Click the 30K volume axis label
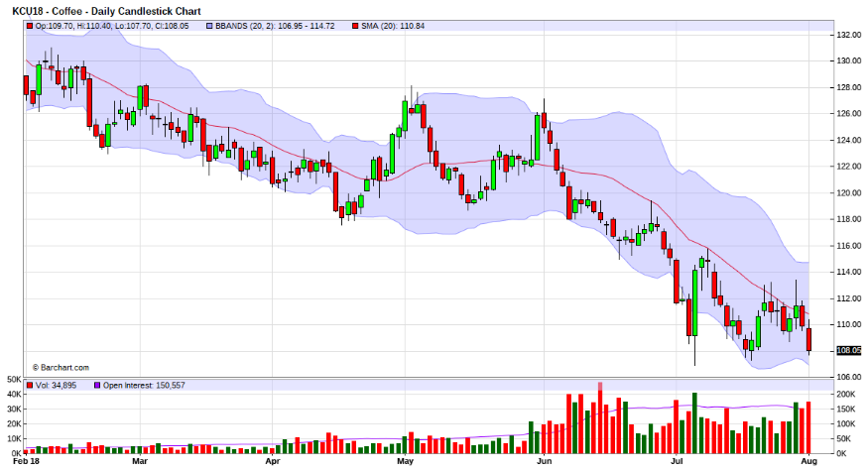Image resolution: width=868 pixels, height=471 pixels. [x=14, y=409]
